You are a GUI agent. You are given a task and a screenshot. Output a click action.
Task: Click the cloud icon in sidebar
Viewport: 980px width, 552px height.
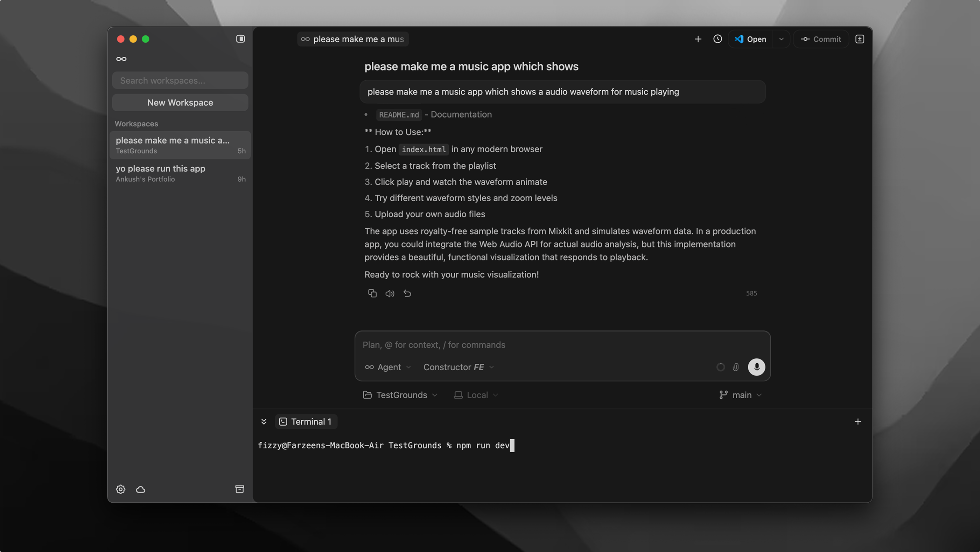pos(140,489)
